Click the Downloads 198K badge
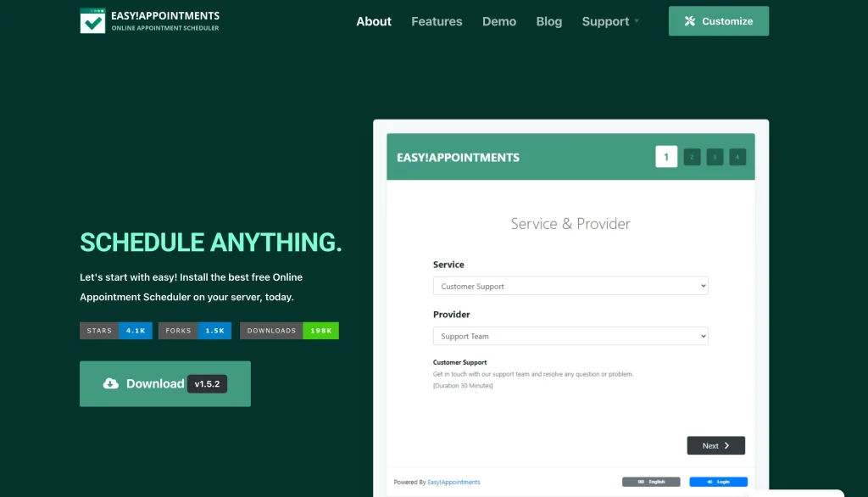Screen dimensions: 868x497 click(289, 331)
